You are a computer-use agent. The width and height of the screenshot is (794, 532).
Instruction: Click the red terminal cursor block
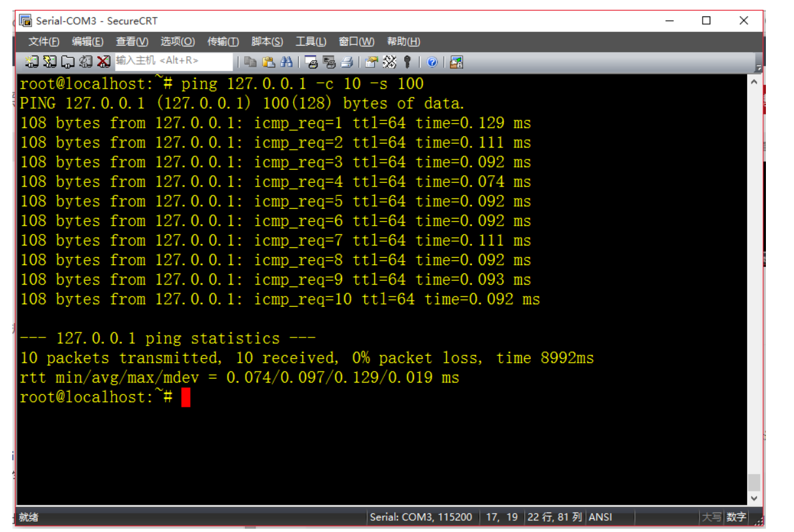(185, 397)
